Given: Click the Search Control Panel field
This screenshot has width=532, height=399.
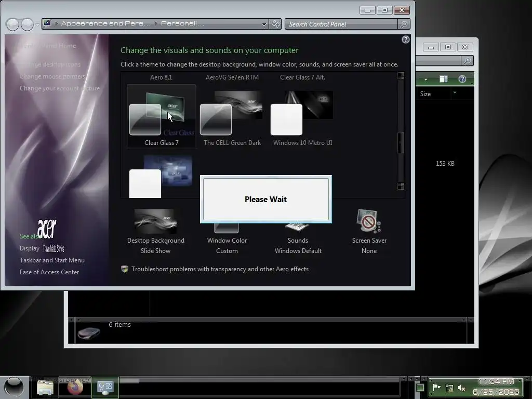Looking at the screenshot, I should [341, 24].
